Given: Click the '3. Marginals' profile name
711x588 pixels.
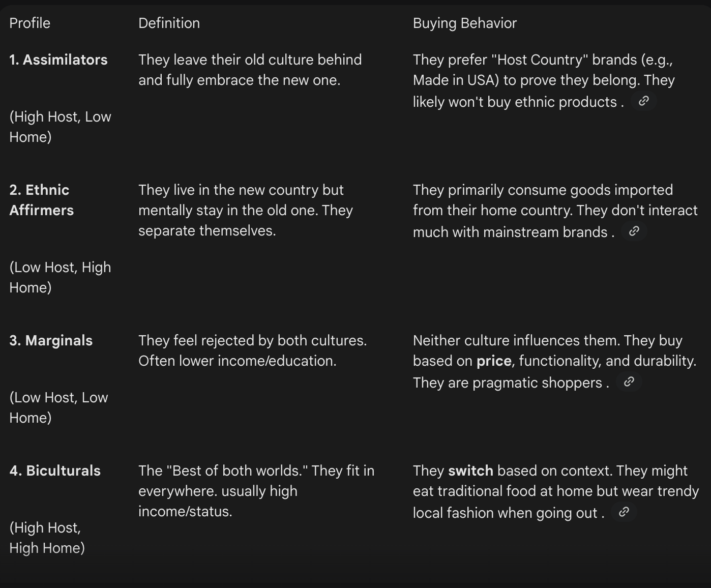Looking at the screenshot, I should [51, 340].
